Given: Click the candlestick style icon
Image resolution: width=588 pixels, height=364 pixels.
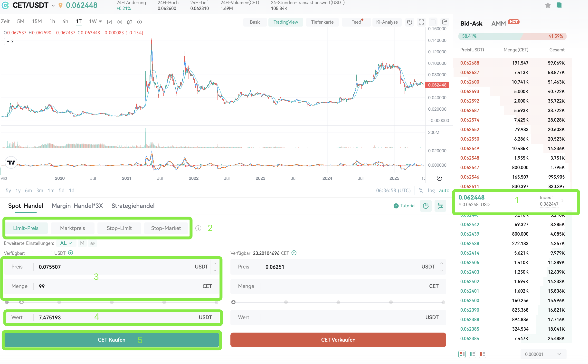Looking at the screenshot, I should point(130,22).
